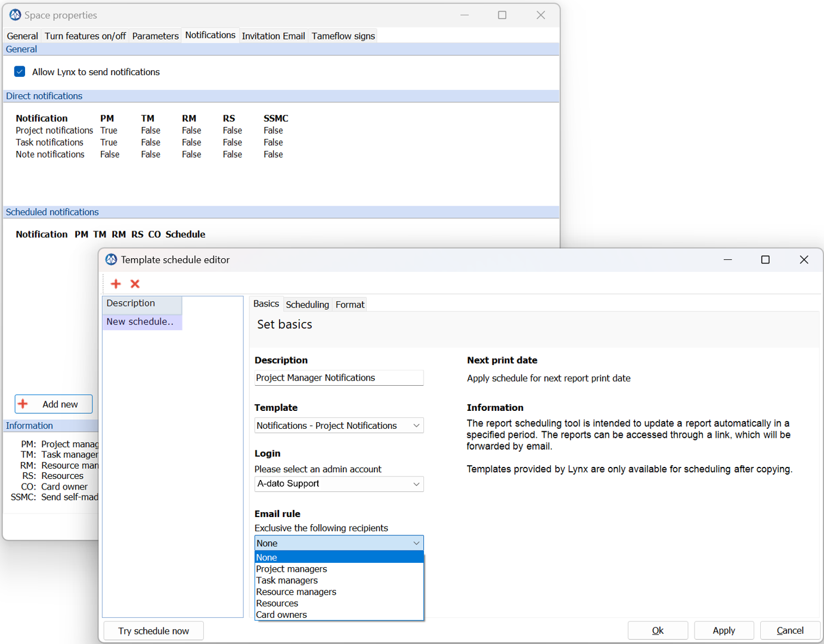Click the Lynx logo in Template schedule editor titlebar
The height and width of the screenshot is (644, 824).
tap(110, 259)
